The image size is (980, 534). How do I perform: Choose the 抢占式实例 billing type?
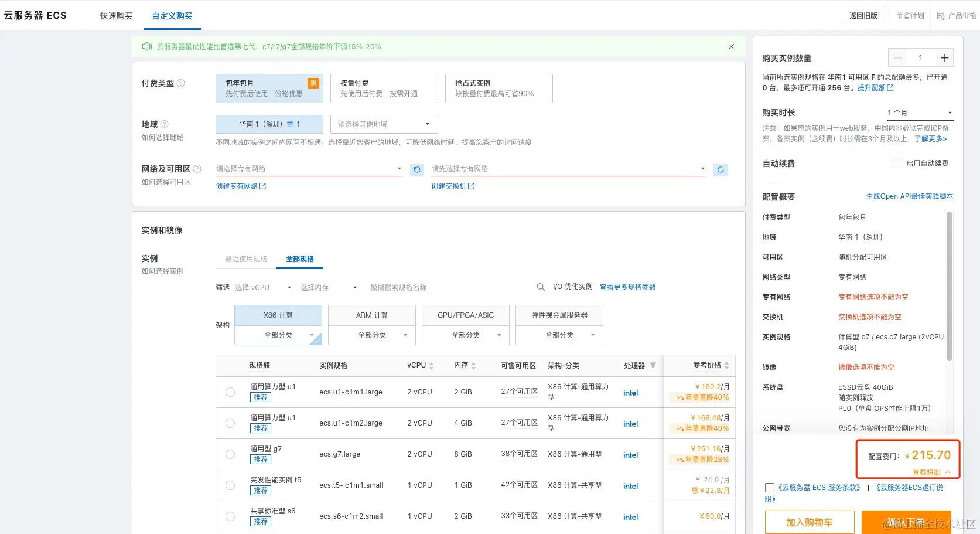[499, 89]
